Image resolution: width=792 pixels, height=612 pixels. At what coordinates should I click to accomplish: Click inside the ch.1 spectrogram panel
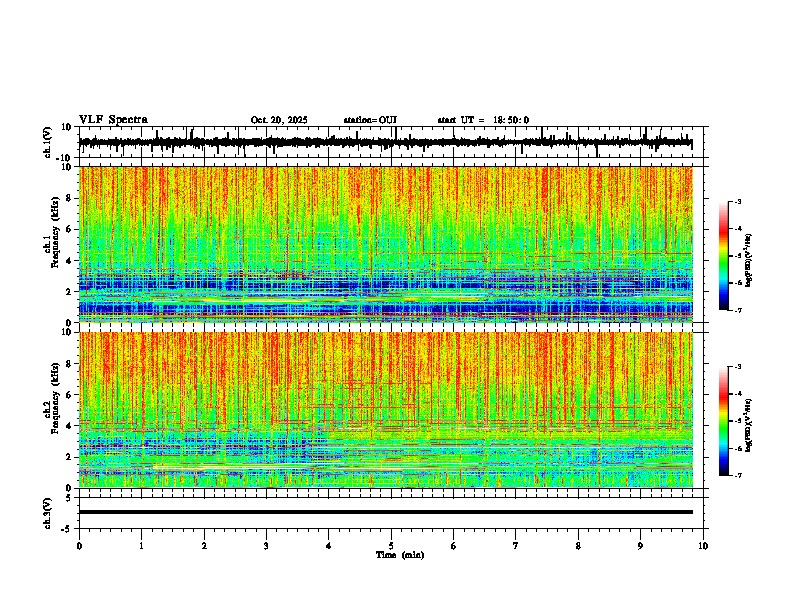[386, 244]
